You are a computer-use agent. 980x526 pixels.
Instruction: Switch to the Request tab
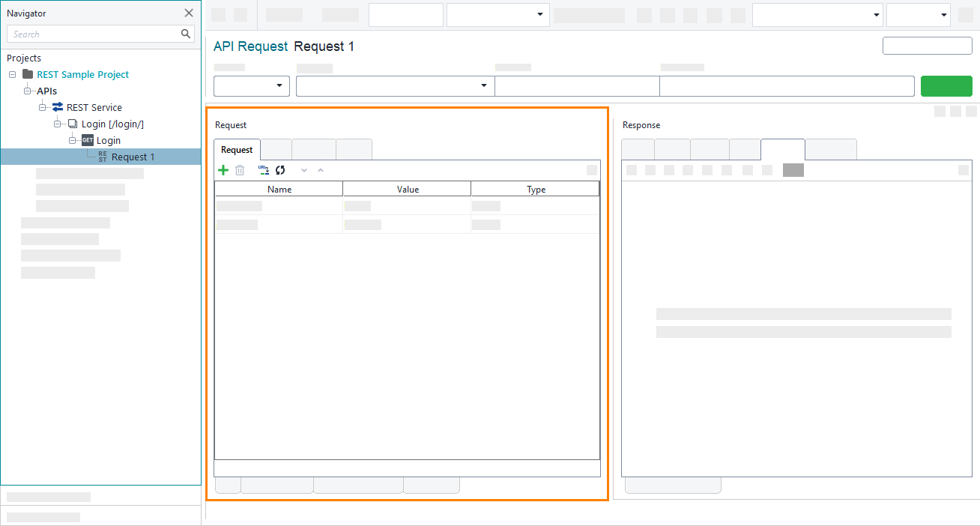tap(236, 149)
